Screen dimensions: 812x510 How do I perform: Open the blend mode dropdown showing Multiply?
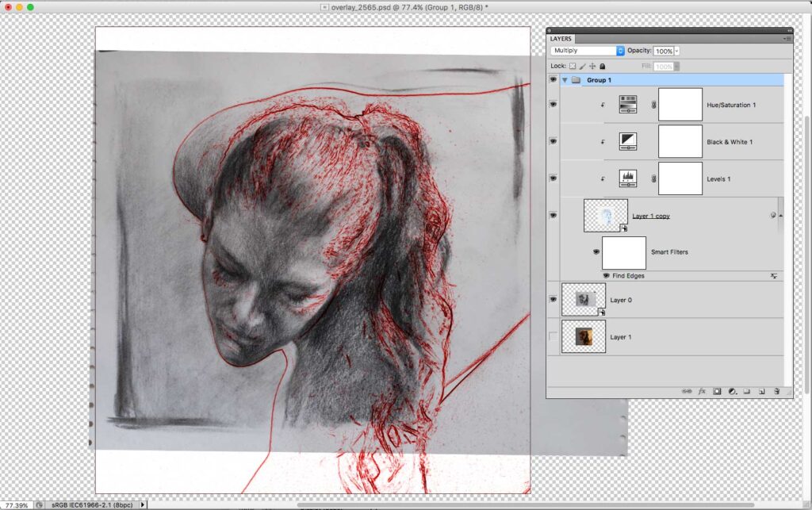(x=583, y=50)
